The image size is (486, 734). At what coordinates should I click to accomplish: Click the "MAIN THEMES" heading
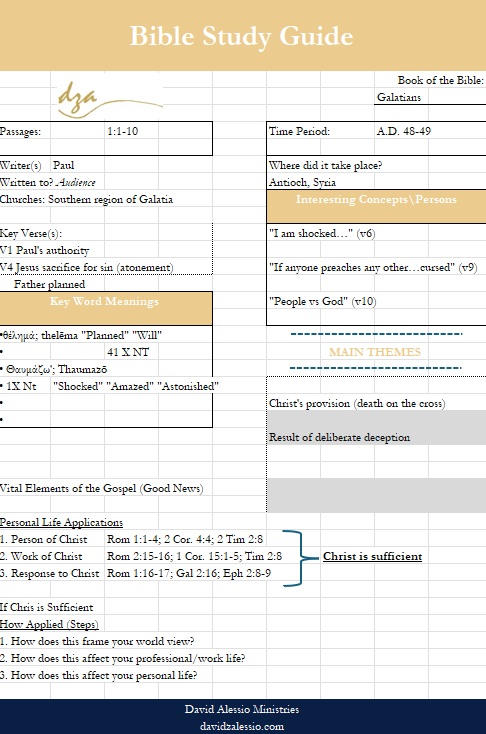375,352
